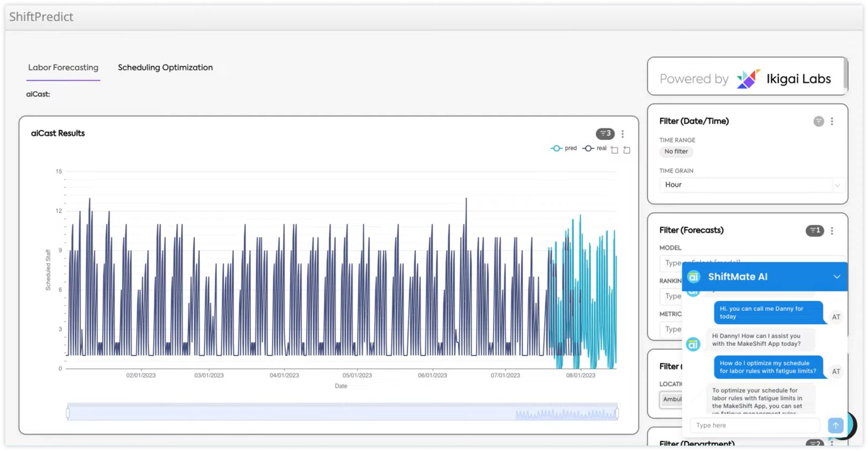The image size is (868, 451).
Task: Click the ai bot avatar next to 'Hi Danny!'
Action: pos(693,344)
